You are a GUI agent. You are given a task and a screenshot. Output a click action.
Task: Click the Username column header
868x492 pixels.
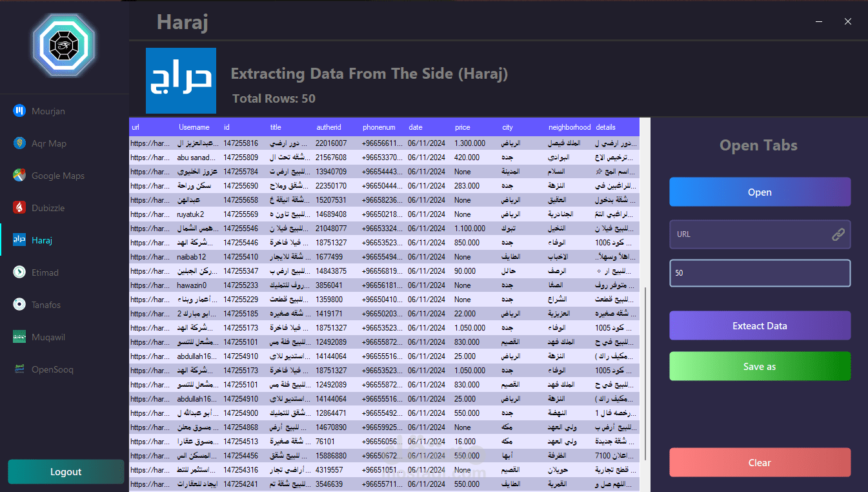pos(194,127)
